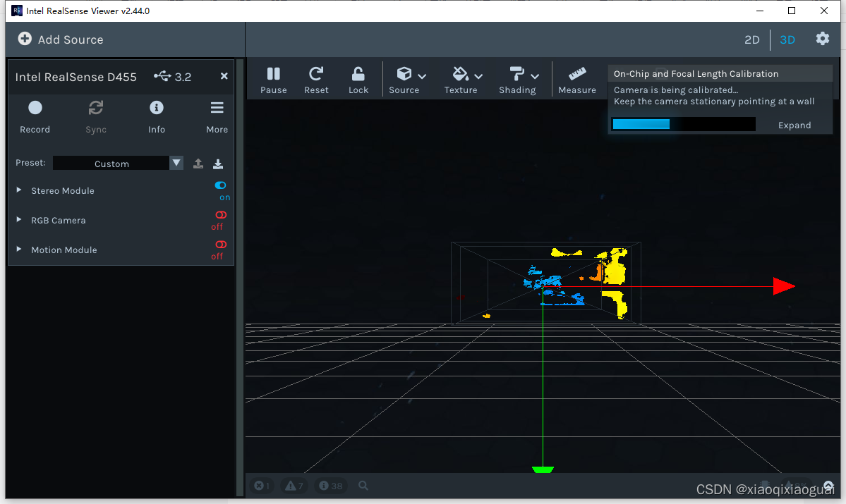Click the Motion Module label
846x504 pixels.
tap(64, 250)
